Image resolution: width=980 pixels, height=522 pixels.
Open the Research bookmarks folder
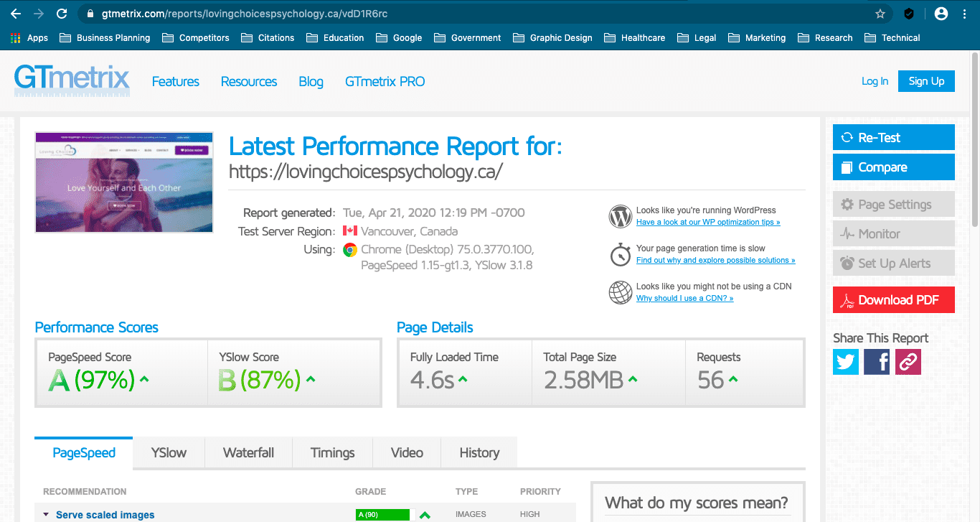pyautogui.click(x=825, y=38)
